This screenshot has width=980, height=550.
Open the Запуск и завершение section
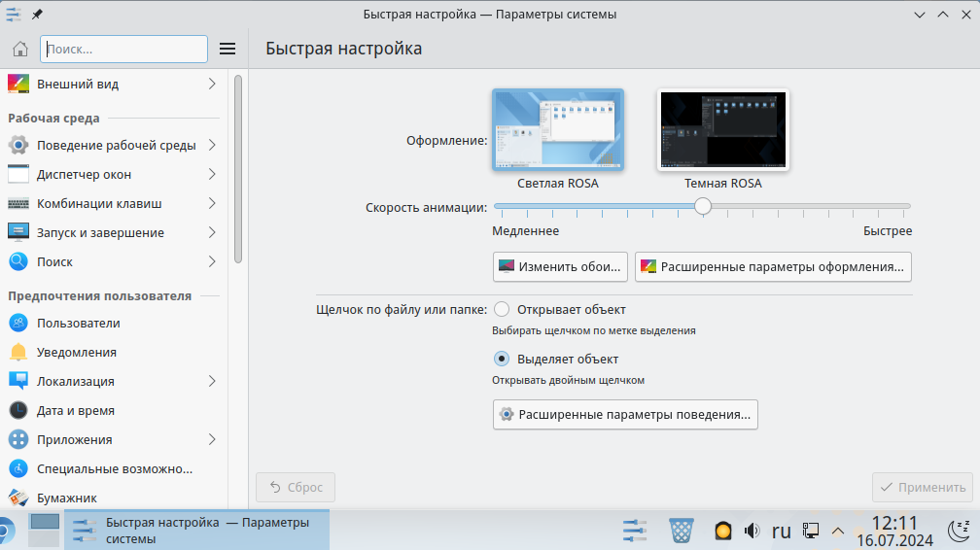100,233
